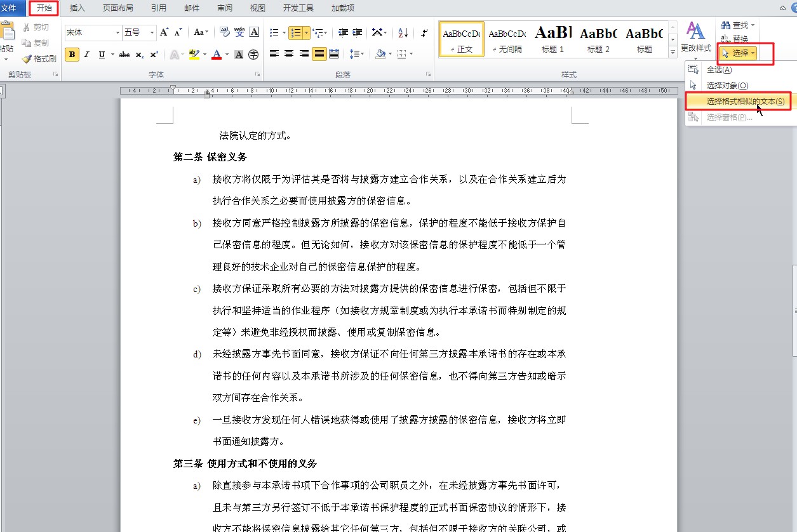Toggle Bold formatting
This screenshot has width=797, height=532.
[72, 55]
